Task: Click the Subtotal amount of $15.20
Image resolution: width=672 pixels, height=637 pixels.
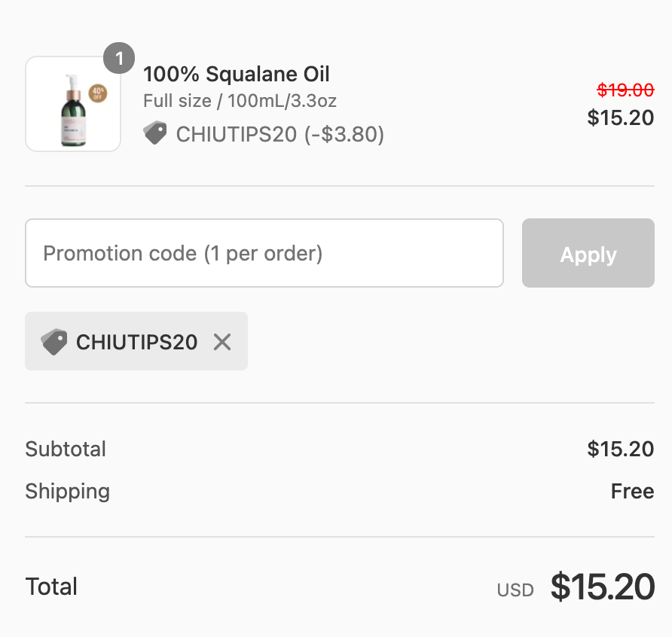Action: 620,450
